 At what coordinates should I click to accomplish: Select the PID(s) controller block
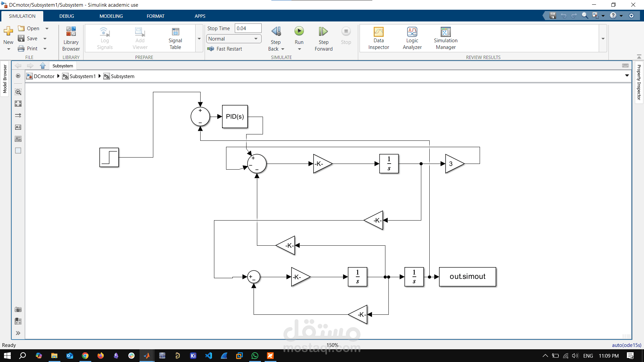[235, 117]
